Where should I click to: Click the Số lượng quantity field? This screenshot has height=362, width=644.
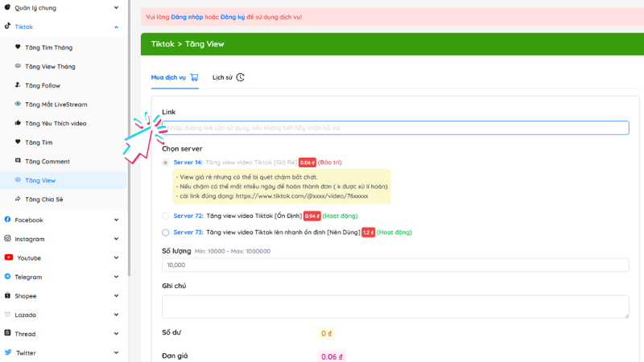pos(395,265)
